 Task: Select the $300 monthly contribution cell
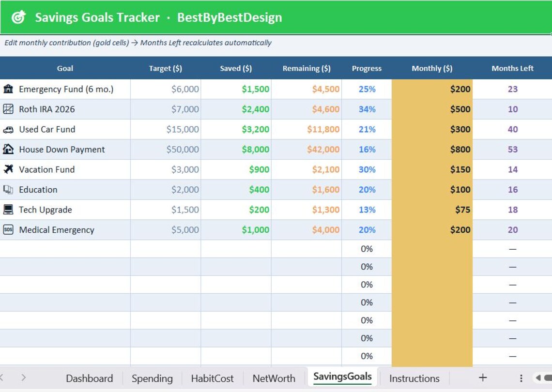pos(432,129)
